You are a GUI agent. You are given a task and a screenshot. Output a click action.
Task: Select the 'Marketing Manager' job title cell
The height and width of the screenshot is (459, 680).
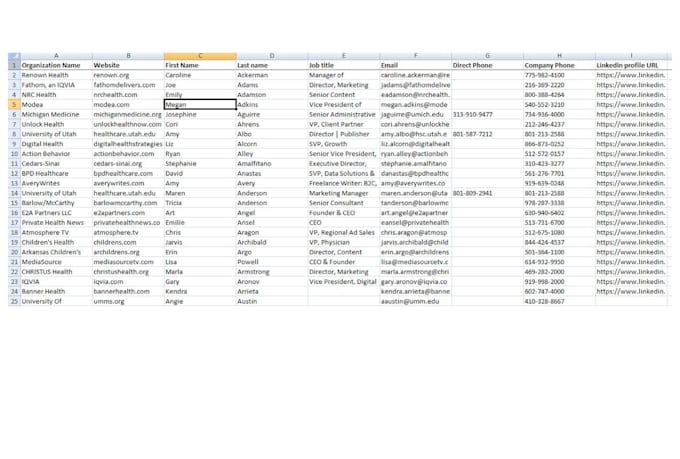pyautogui.click(x=344, y=193)
